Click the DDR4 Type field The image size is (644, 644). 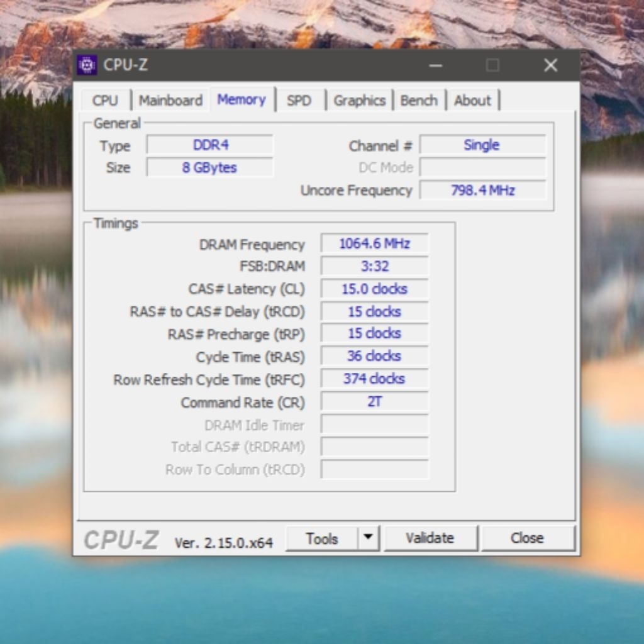pos(209,145)
